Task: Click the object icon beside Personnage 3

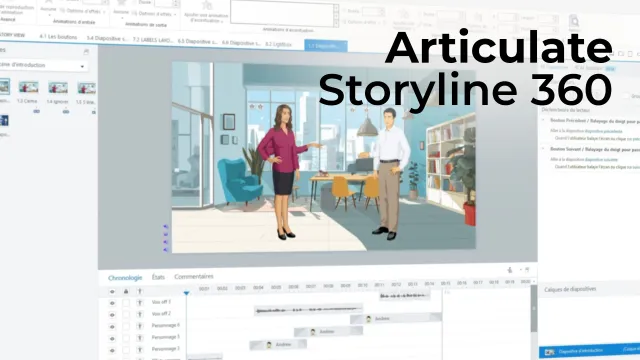Action: (140, 350)
